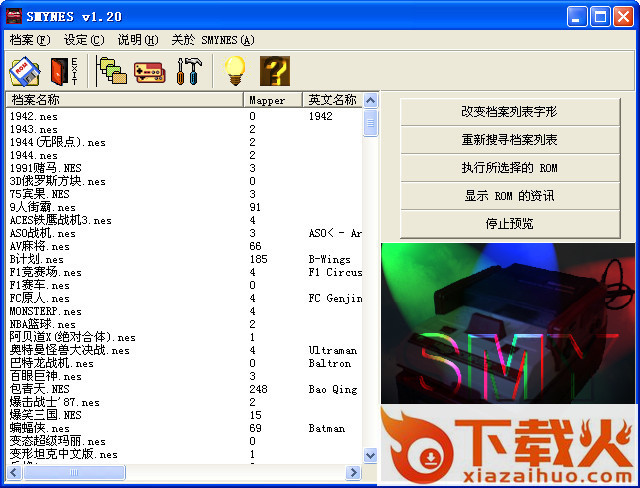Sort by 档案名称 column header

click(x=124, y=100)
